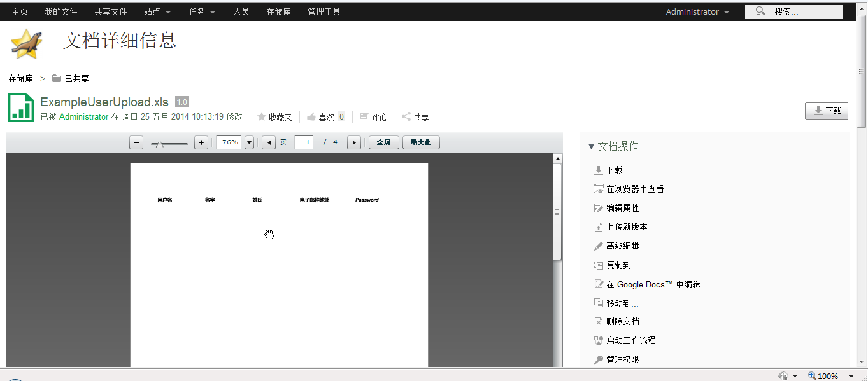Click the 上传新版本 icon
This screenshot has height=381, width=868.
598,227
